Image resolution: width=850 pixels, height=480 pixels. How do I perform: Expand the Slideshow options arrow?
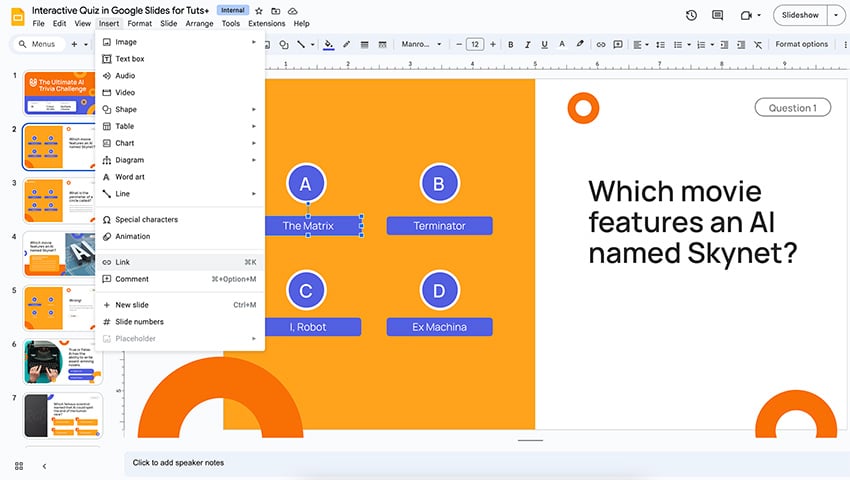[835, 15]
